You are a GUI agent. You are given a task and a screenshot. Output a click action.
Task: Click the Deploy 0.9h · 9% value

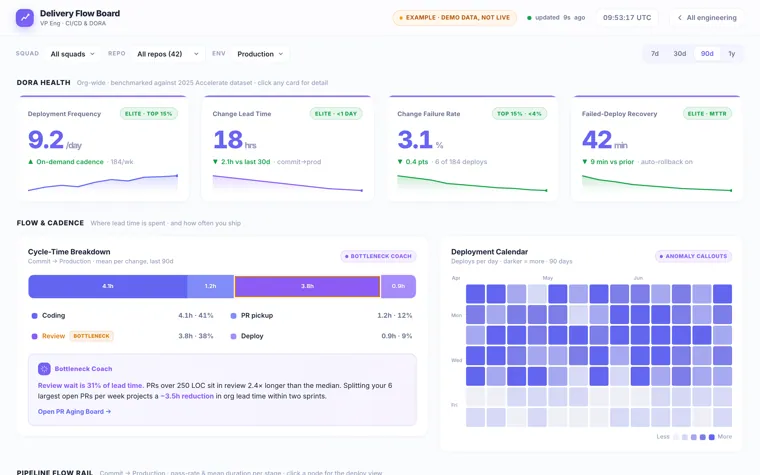coord(396,336)
